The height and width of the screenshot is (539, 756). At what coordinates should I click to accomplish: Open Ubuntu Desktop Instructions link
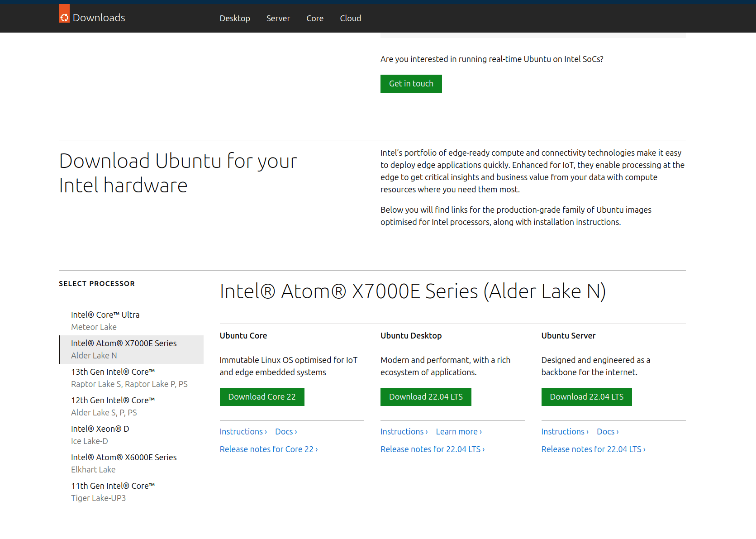click(x=404, y=432)
